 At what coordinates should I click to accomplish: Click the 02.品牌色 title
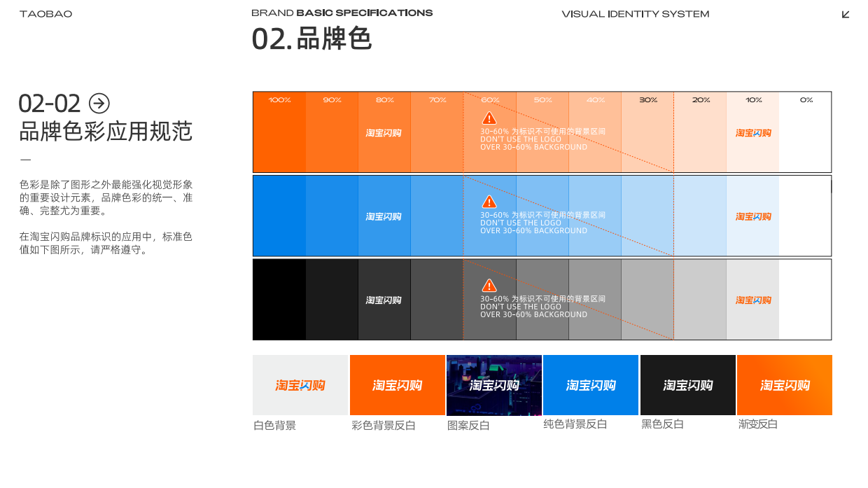click(311, 39)
